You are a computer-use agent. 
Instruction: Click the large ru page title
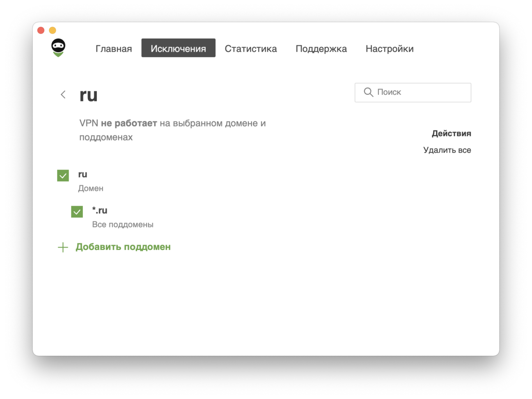[88, 95]
